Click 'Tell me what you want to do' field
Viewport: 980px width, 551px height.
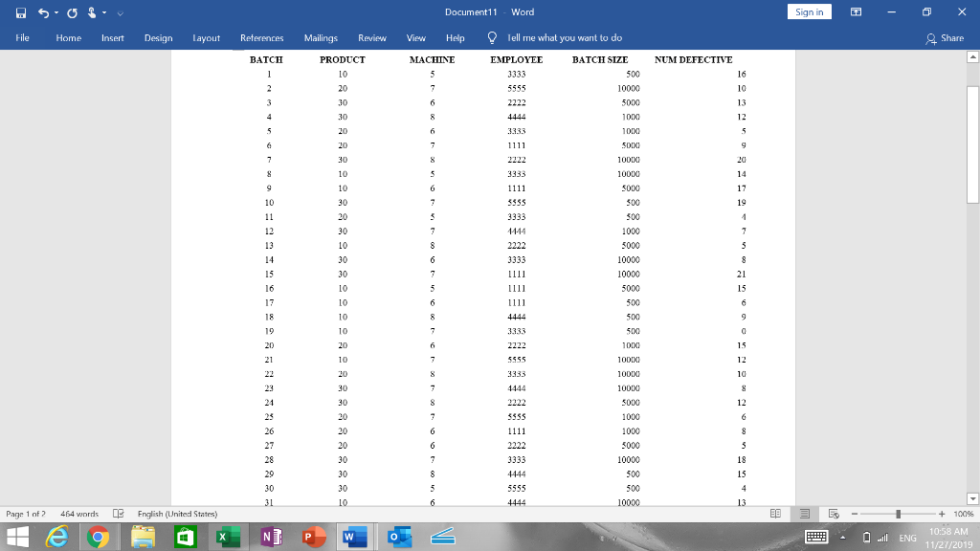pyautogui.click(x=565, y=37)
